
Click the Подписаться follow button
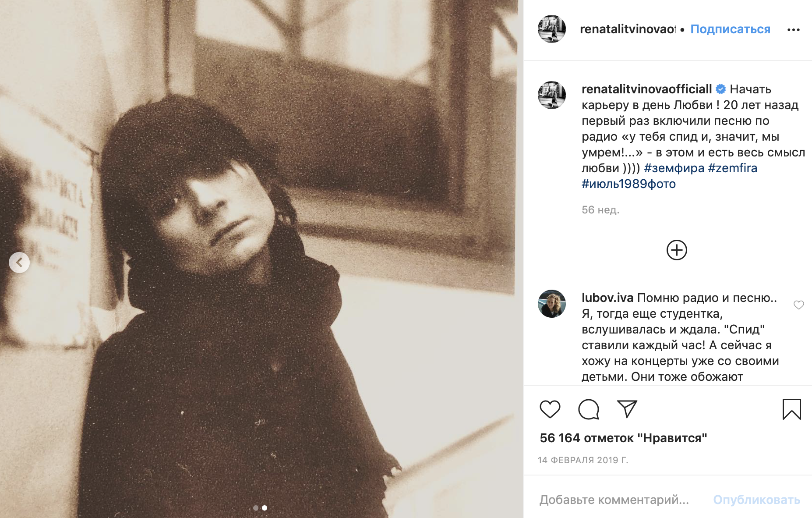pyautogui.click(x=730, y=29)
